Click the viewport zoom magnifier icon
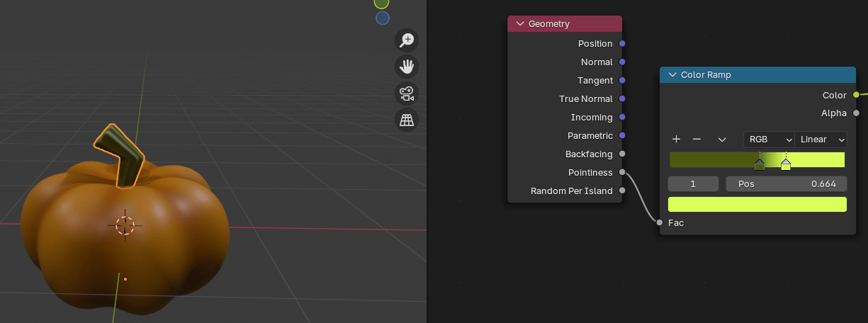The image size is (868, 323). tap(407, 40)
